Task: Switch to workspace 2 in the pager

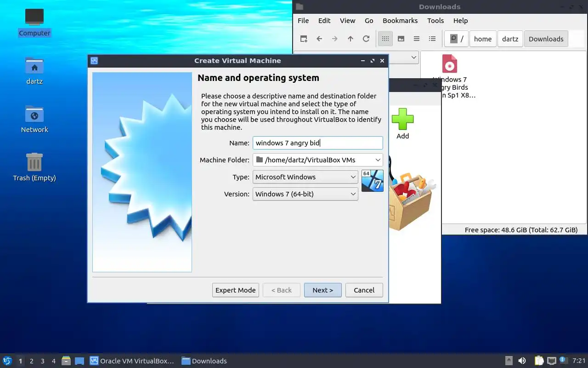Action: (32, 361)
